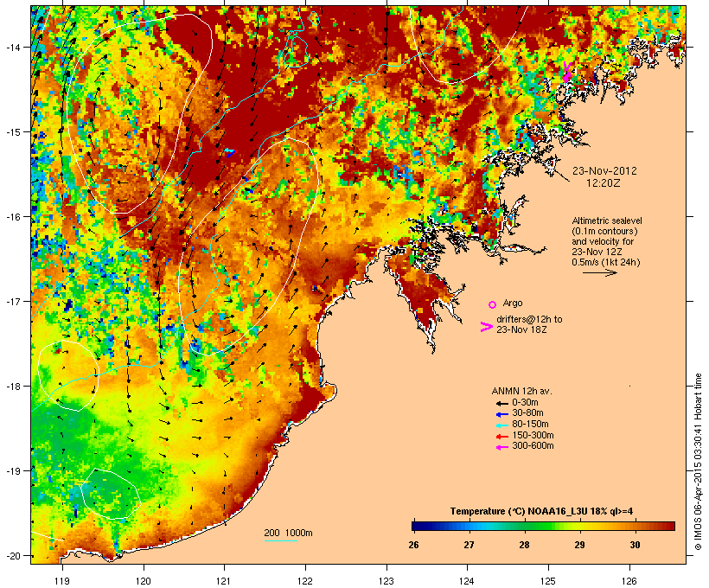Click the text 0.5m/s (1kt 24h)
The image size is (709, 588).
[606, 262]
